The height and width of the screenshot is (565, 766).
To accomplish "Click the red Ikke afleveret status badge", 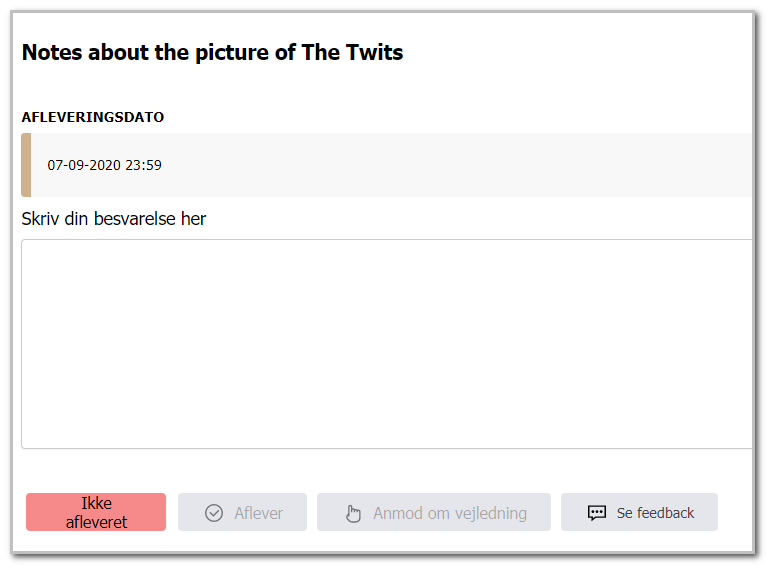I will (x=96, y=512).
